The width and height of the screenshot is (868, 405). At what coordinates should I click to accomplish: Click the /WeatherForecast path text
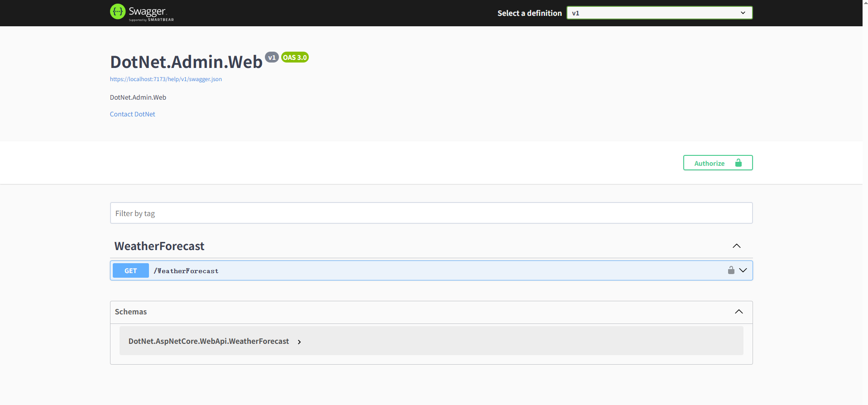186,271
